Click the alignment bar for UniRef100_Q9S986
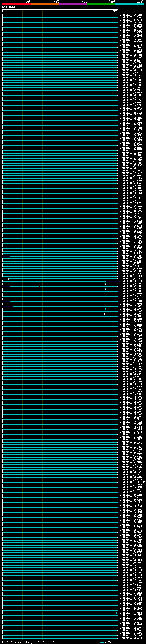Screen dimensions: 146x644 [63, 256]
